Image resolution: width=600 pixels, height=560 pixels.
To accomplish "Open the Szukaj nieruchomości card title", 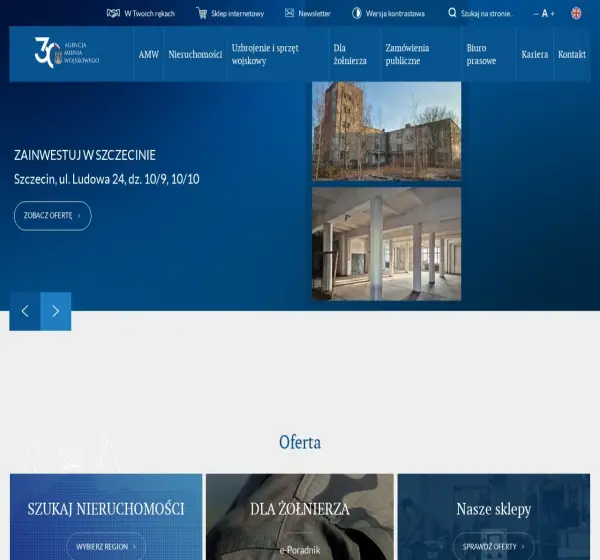I will pos(106,509).
